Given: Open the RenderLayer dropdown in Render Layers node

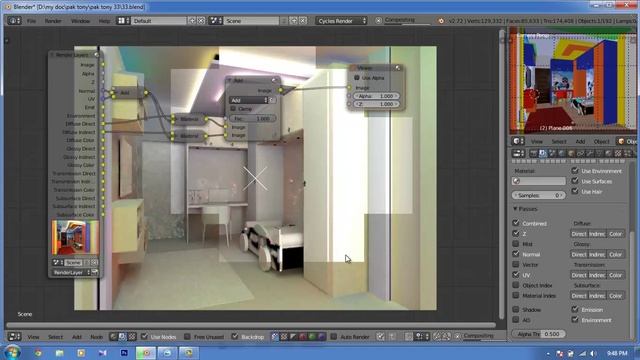Looking at the screenshot, I should pyautogui.click(x=72, y=272).
